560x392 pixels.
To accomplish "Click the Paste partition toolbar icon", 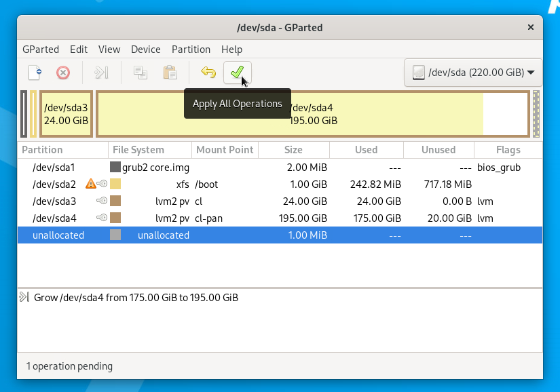I will (170, 73).
